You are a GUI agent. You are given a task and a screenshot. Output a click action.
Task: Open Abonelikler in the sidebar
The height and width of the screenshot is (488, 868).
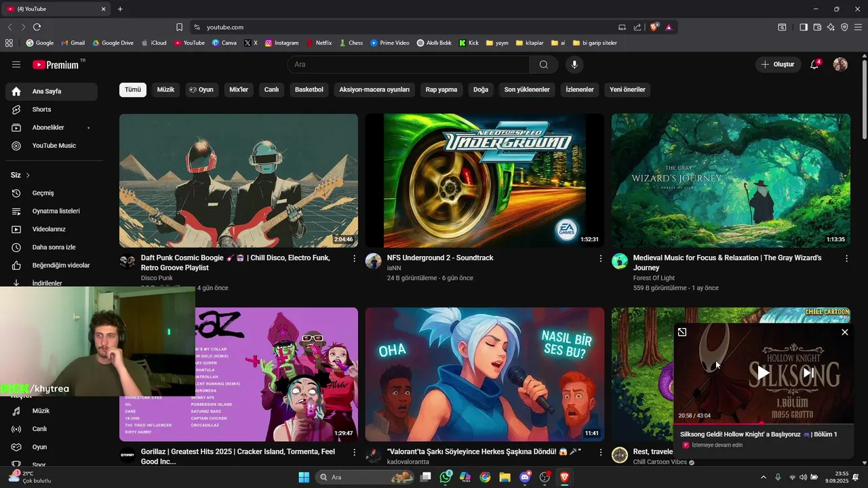[52, 127]
